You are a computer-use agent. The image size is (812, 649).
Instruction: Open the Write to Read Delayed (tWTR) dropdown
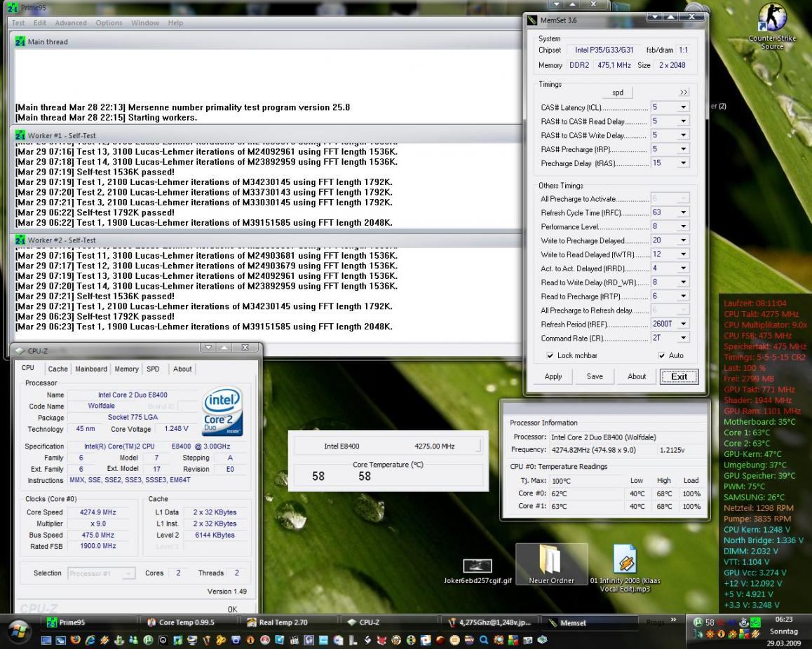[x=683, y=254]
